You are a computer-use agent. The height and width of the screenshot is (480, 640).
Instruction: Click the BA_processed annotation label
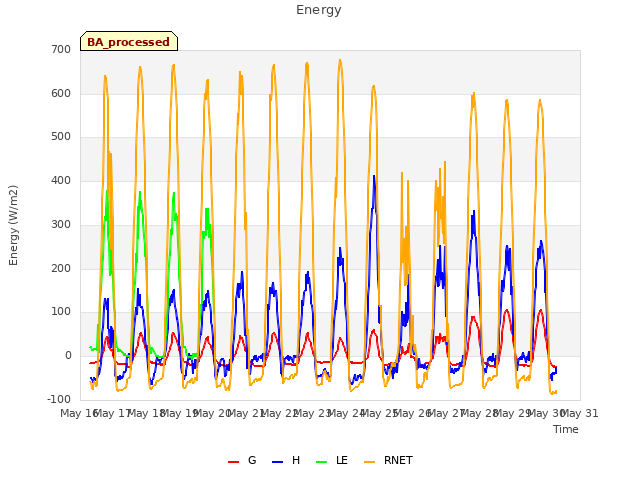129,41
